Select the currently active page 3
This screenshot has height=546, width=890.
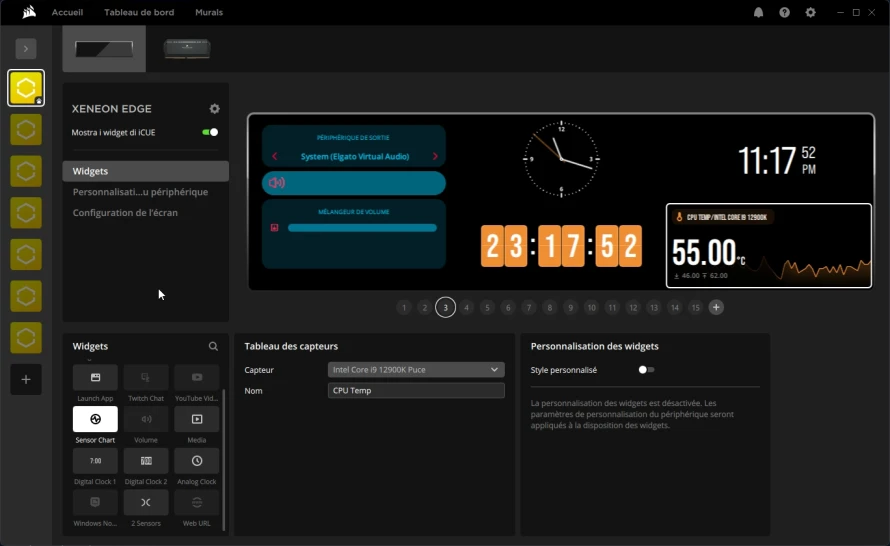(446, 307)
